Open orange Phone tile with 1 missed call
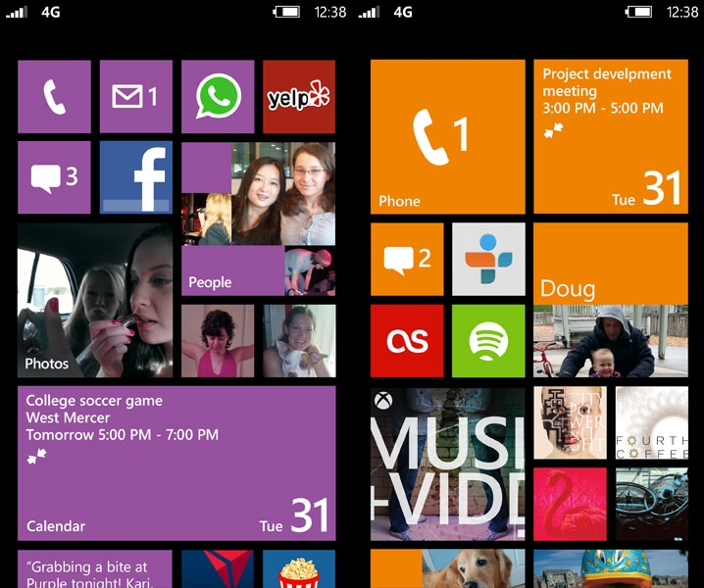 [x=448, y=137]
